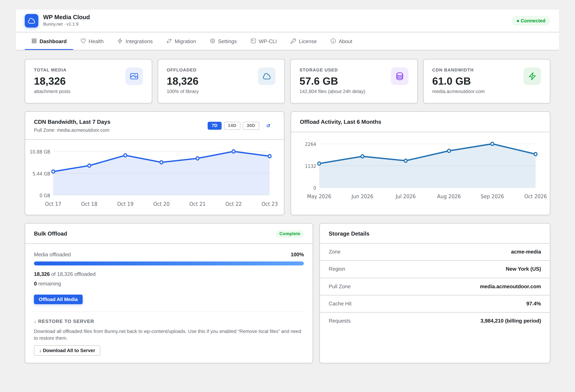Click the CDN Bandwidth lightning icon
This screenshot has width=575, height=392.
(532, 76)
